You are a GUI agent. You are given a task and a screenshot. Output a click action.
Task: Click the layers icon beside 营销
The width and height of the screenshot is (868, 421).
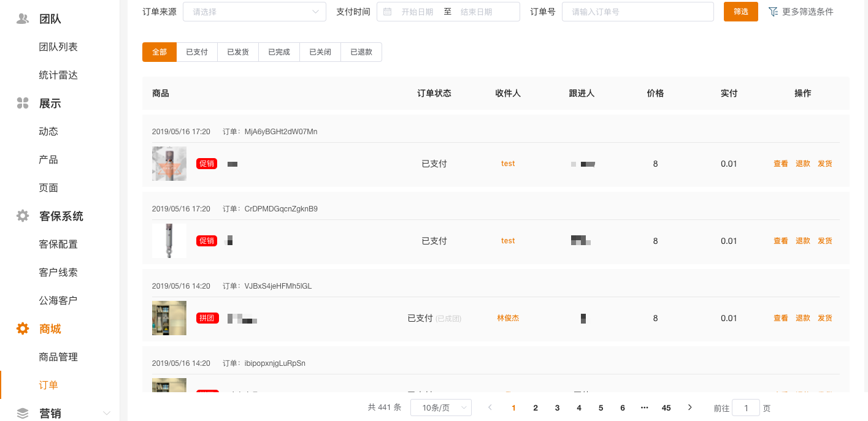(x=23, y=413)
